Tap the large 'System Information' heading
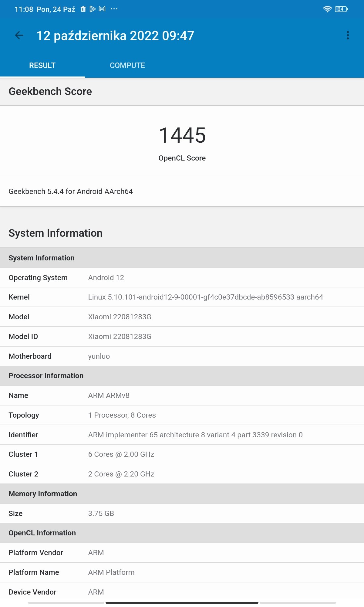Viewport: 364px width, 607px height. tap(56, 233)
